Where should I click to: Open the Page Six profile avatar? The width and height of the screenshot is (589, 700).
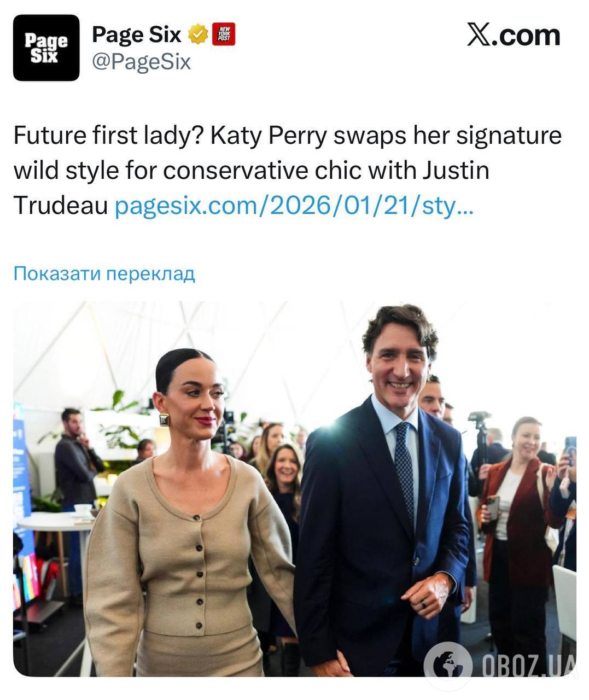coord(46,48)
